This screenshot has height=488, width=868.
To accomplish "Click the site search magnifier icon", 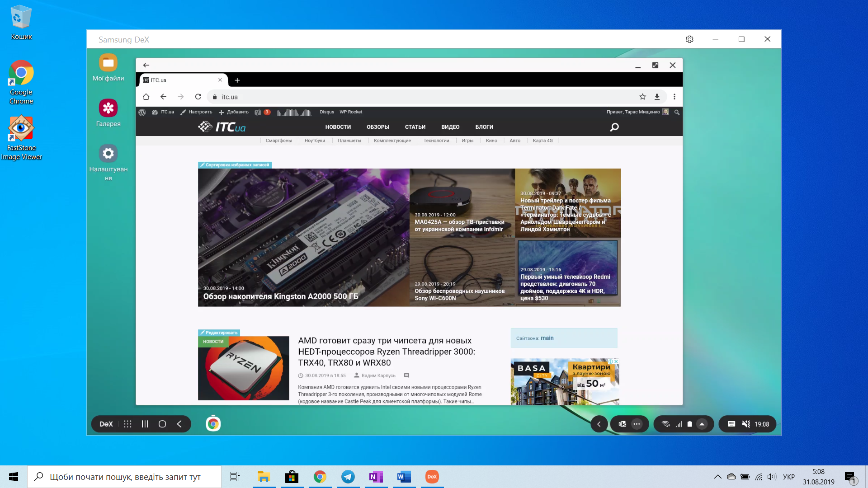I will click(x=614, y=127).
